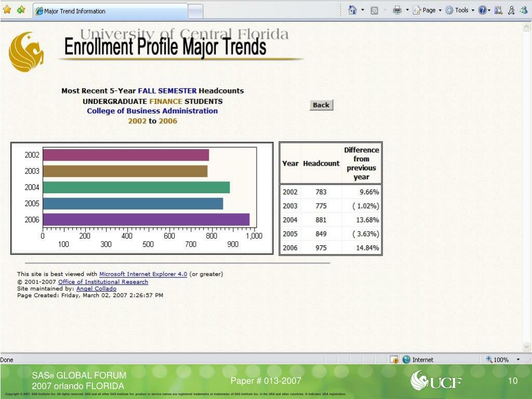The width and height of the screenshot is (532, 399).
Task: Click the last icon in the toolbar
Action: (x=524, y=10)
